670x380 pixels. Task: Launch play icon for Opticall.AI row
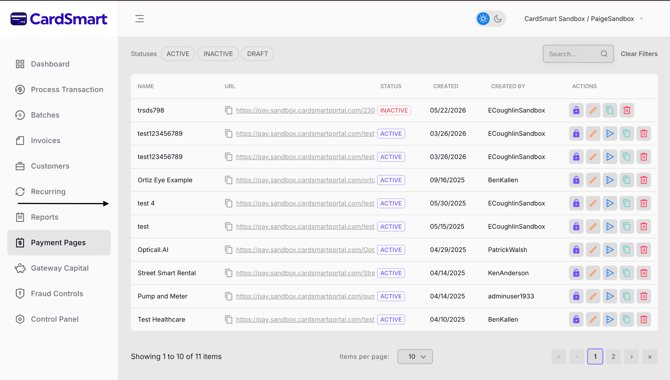point(610,250)
